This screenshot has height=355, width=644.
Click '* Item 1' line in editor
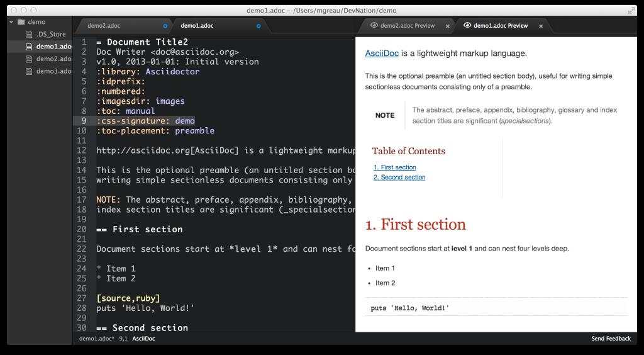pos(116,269)
